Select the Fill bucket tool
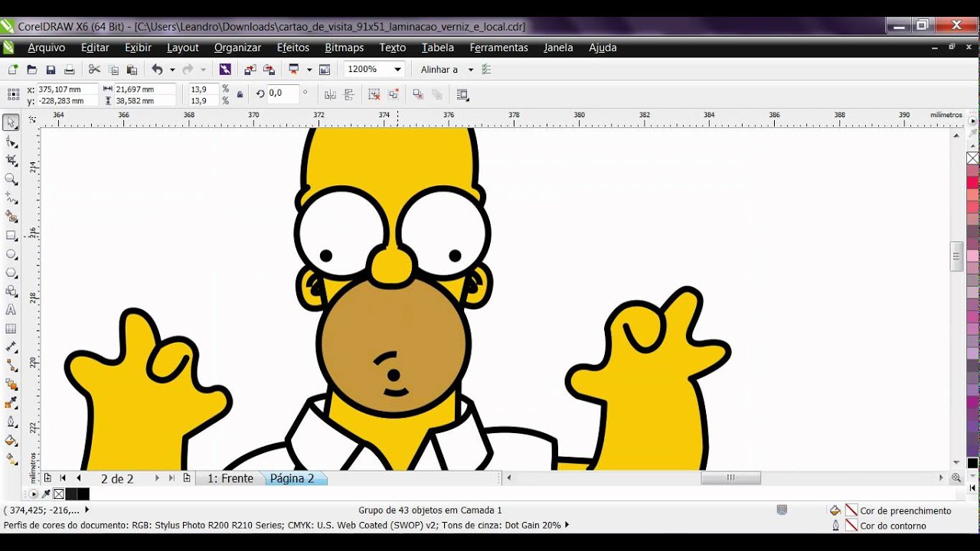Viewport: 980px width, 551px height. click(x=11, y=440)
